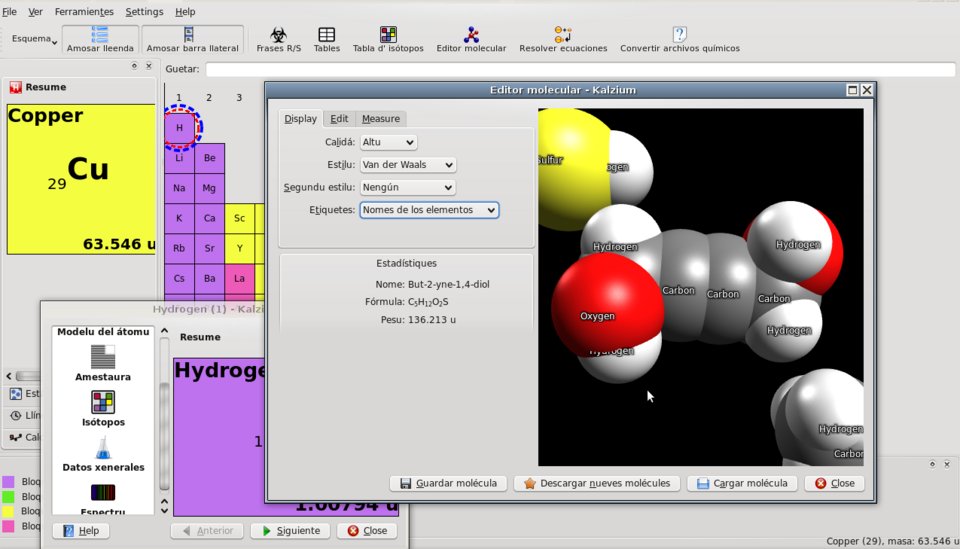Expand the Esquema dropdown
This screenshot has height=549, width=960.
tap(34, 39)
